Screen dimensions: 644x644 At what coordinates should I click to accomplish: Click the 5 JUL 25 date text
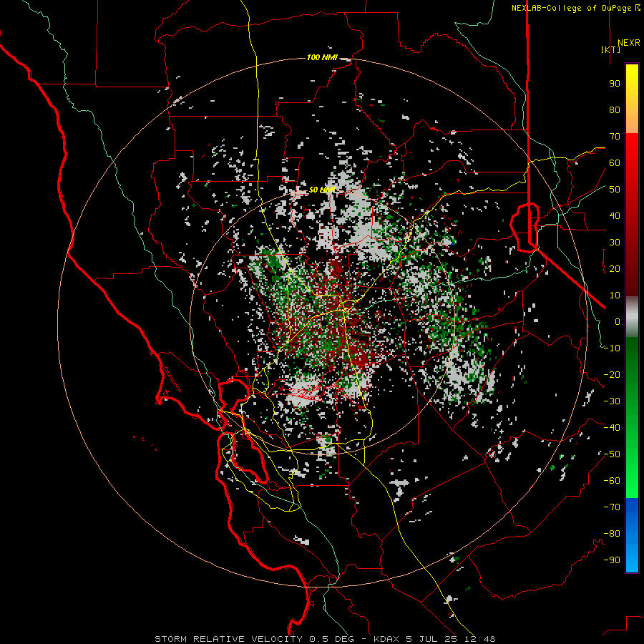click(x=432, y=639)
